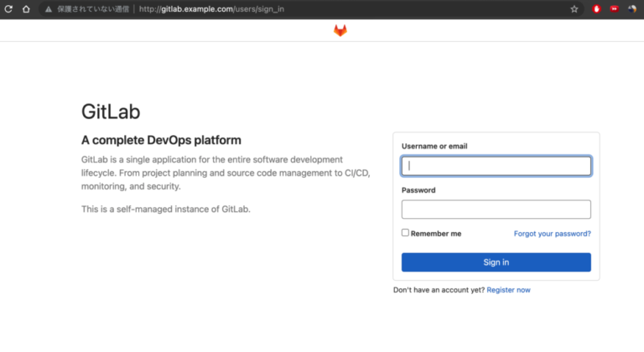
Task: Open the browser profile avatar
Action: pyautogui.click(x=633, y=9)
